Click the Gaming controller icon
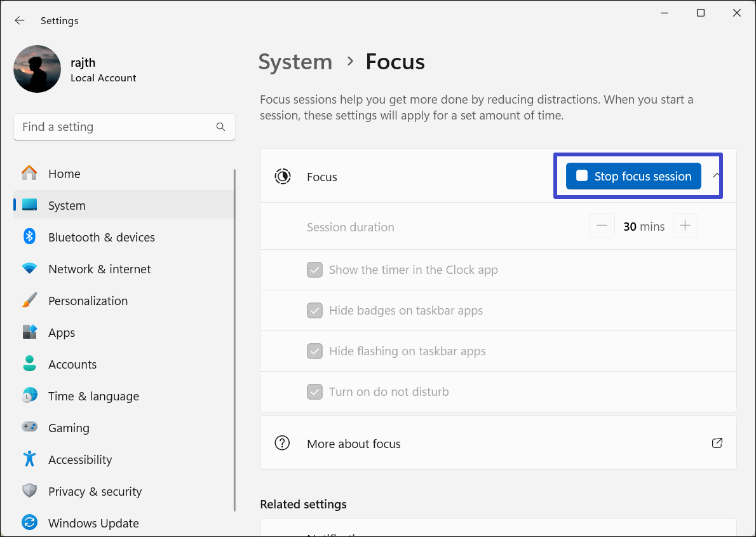 click(x=30, y=428)
